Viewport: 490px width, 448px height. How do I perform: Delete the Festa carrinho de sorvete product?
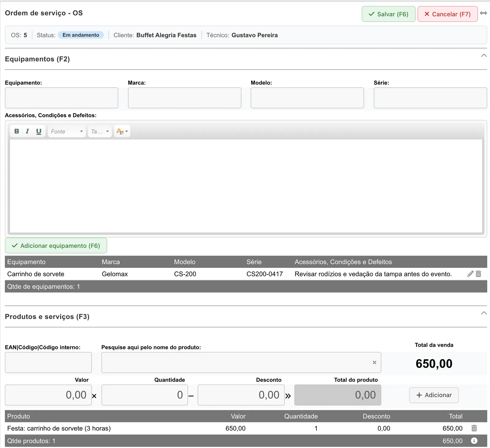(474, 428)
